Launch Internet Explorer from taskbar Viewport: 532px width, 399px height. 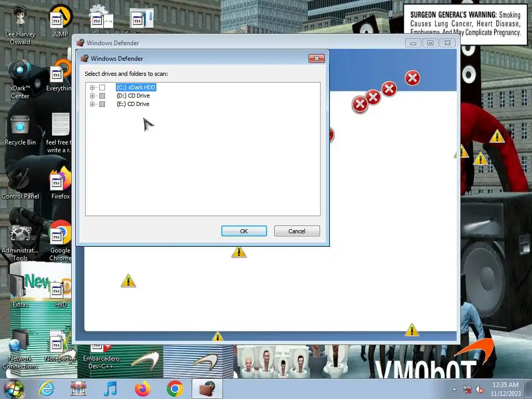(x=46, y=389)
